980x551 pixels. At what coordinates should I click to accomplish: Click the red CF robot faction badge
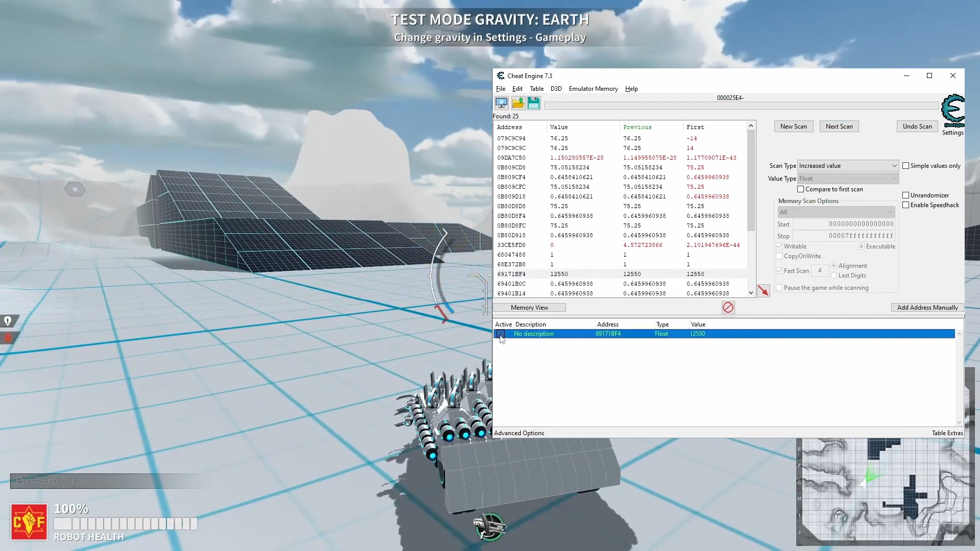(29, 521)
